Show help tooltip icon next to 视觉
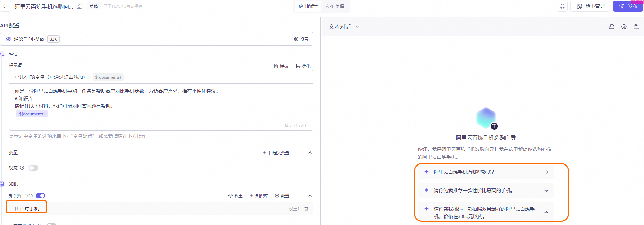 [x=22, y=168]
